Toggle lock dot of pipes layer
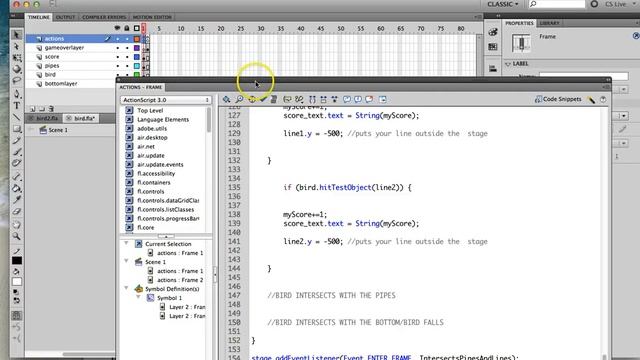 [127, 66]
